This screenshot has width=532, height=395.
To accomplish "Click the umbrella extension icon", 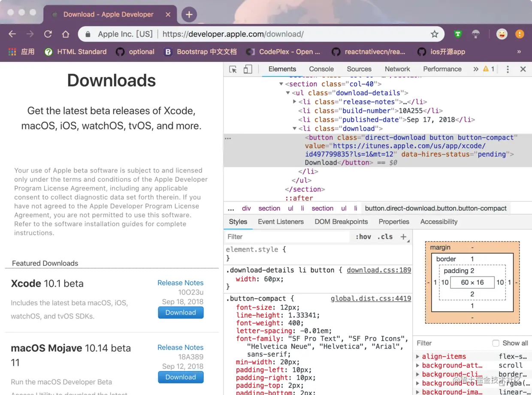I will pos(476,34).
